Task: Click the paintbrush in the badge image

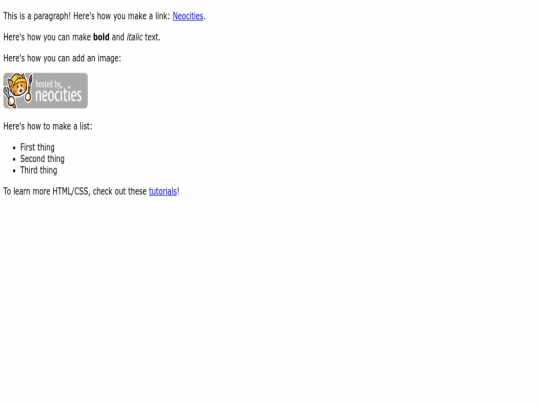Action: pyautogui.click(x=30, y=87)
